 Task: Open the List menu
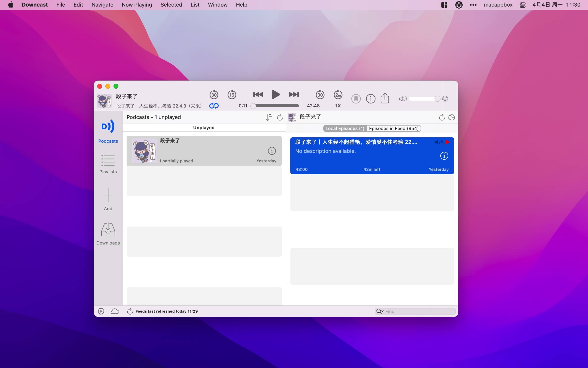195,5
